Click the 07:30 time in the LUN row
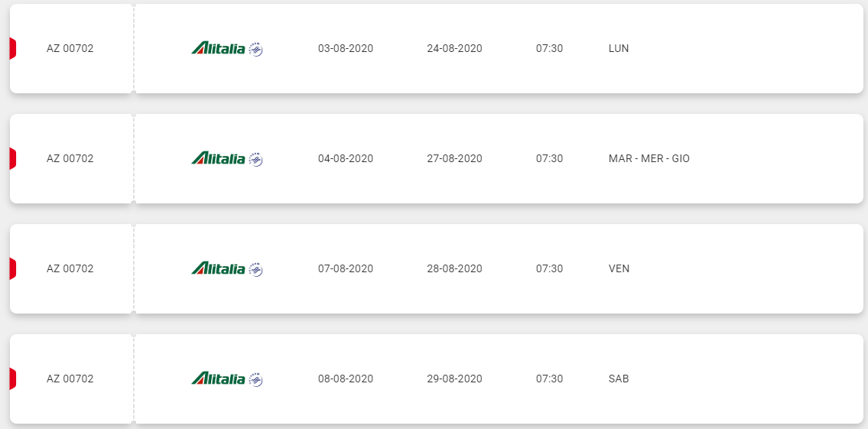Screen dimensions: 868x429 (549, 48)
